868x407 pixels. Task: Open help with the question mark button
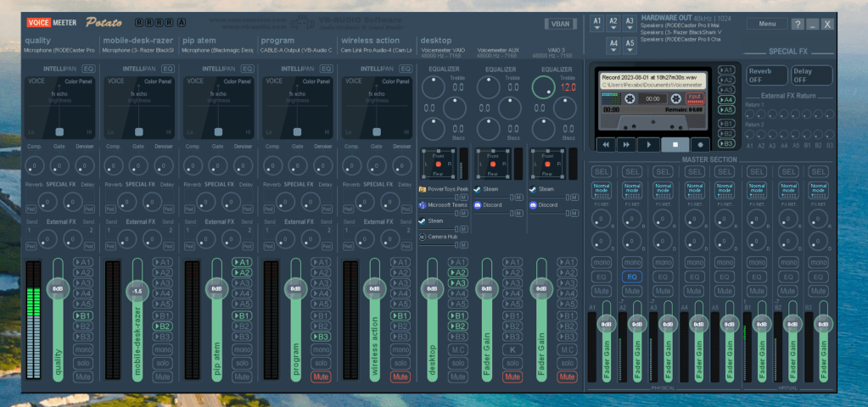[x=798, y=25]
